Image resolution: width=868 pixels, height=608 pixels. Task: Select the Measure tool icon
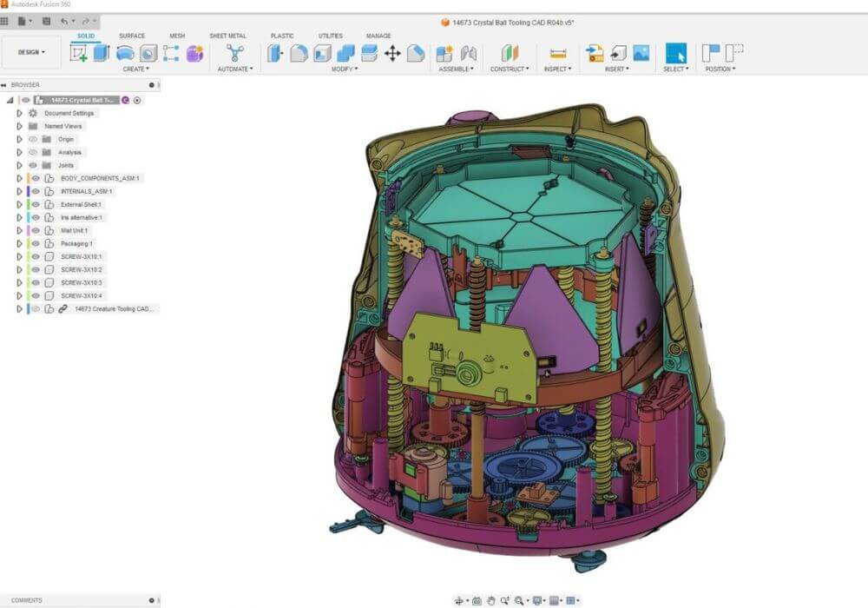click(x=558, y=53)
